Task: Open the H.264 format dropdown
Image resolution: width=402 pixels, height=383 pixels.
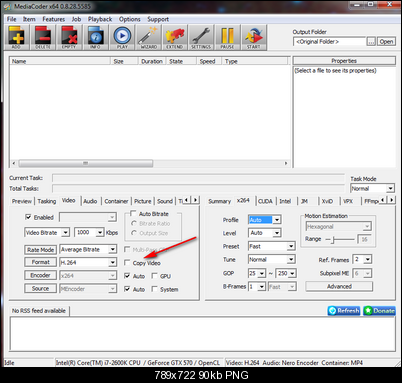Action: [112, 262]
